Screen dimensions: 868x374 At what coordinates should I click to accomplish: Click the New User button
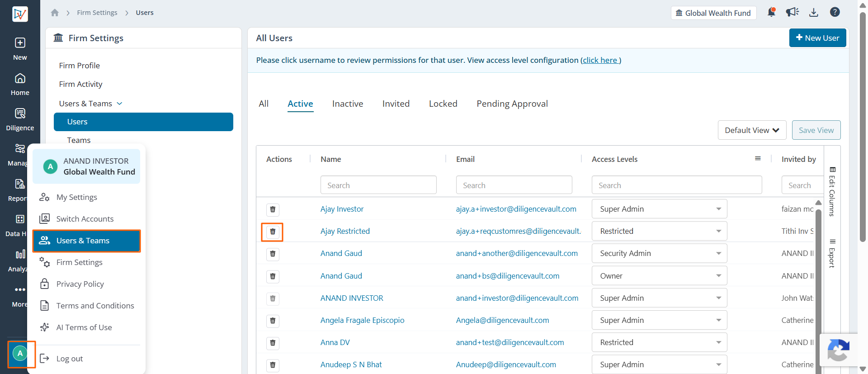tap(817, 38)
